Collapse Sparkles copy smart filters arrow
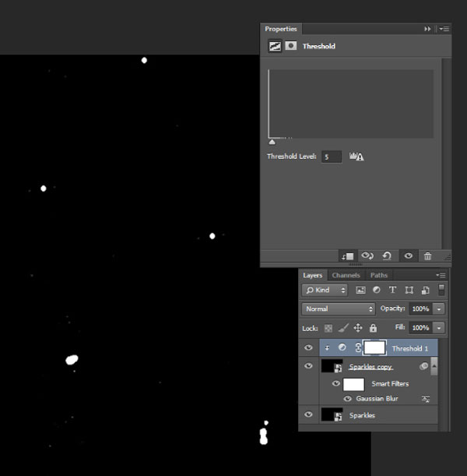 click(434, 366)
